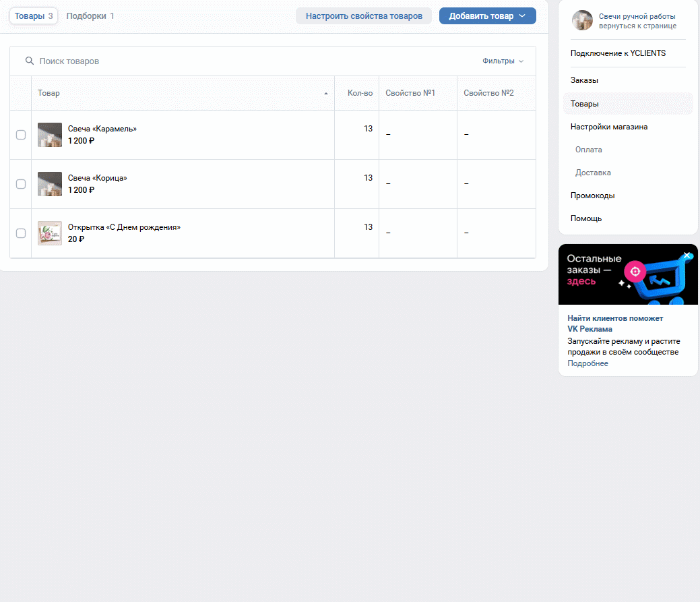
Task: Open Настройки магазина in sidebar
Action: pyautogui.click(x=609, y=127)
